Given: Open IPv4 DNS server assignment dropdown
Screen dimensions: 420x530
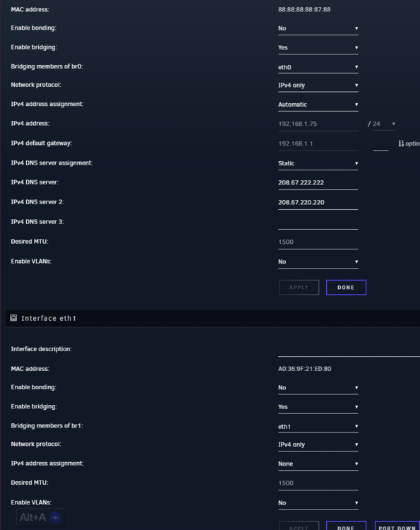Looking at the screenshot, I should coord(318,164).
